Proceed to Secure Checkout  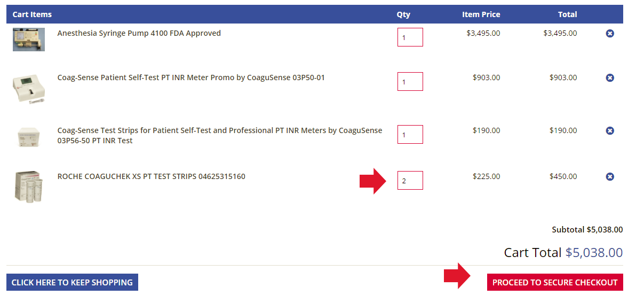pos(554,283)
